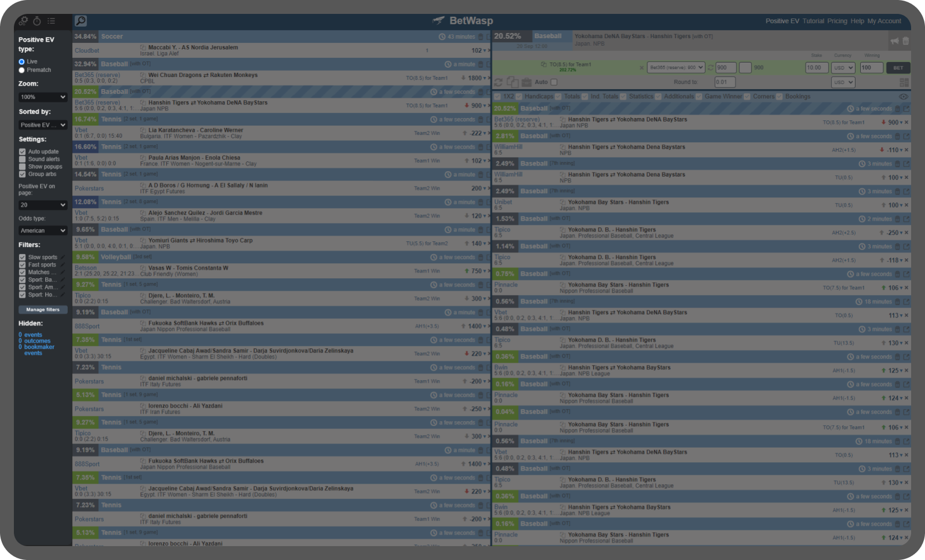Open the Bet365 (reserve) bookmaker dropdown
Image resolution: width=925 pixels, height=560 pixels.
[675, 68]
